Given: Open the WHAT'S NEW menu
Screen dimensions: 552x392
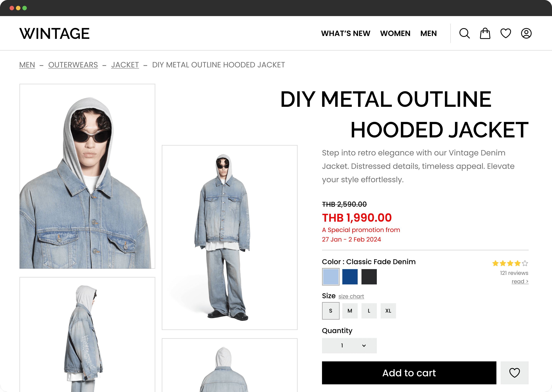Looking at the screenshot, I should [x=346, y=33].
